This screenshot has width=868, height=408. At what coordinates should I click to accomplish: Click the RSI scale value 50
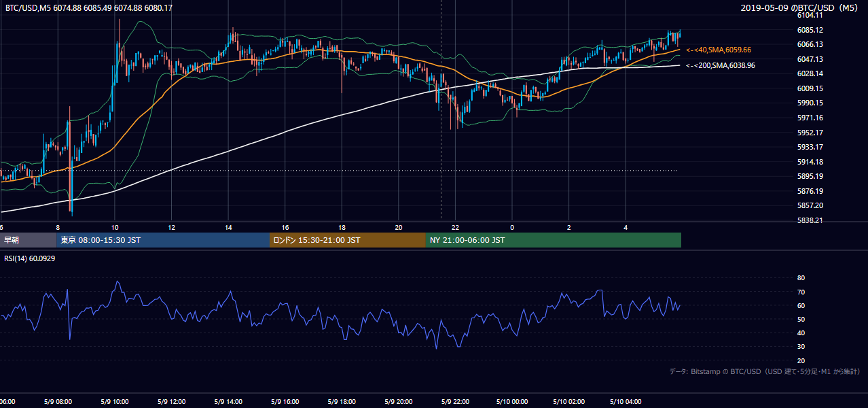tap(801, 319)
